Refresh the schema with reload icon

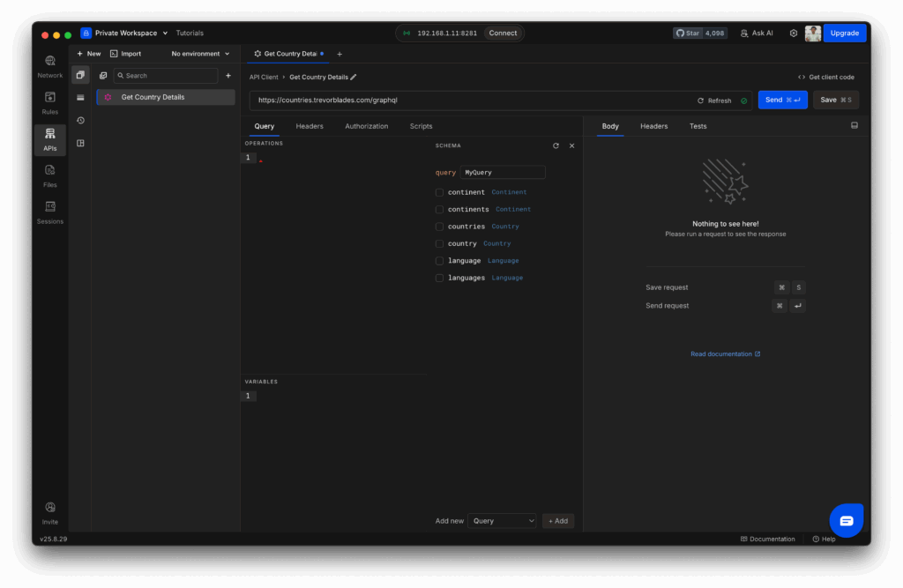tap(556, 145)
